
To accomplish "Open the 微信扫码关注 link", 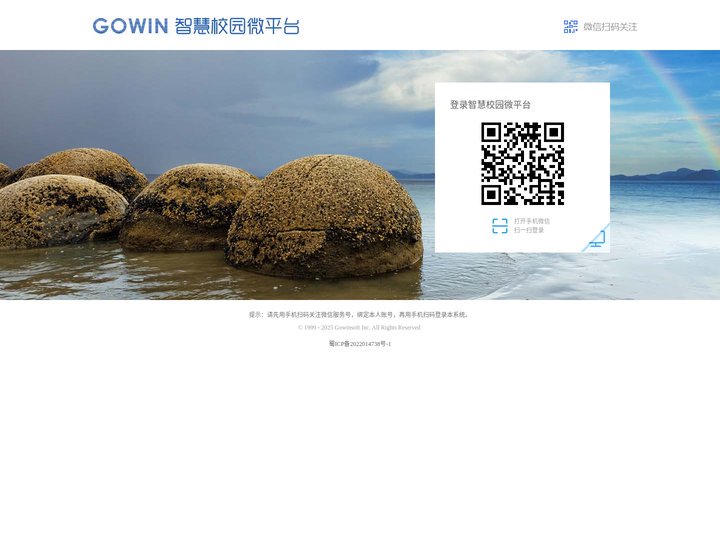I will coord(610,27).
